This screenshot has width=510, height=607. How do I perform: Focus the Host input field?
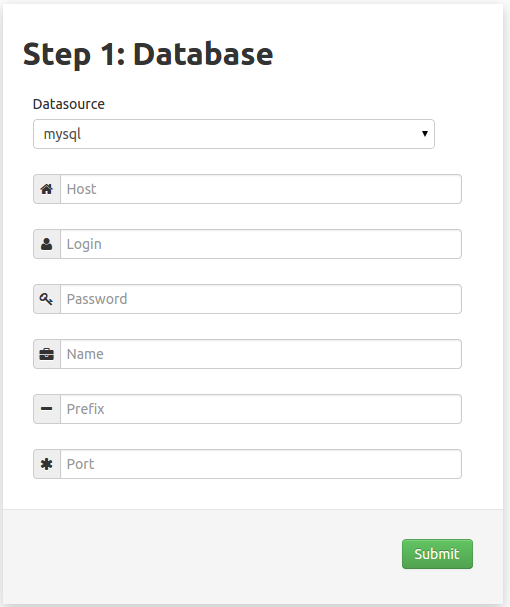point(261,189)
